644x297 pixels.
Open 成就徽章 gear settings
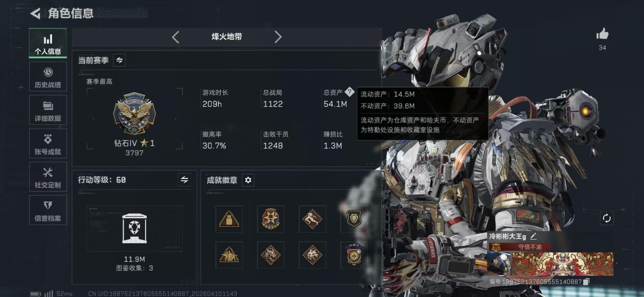tap(248, 180)
